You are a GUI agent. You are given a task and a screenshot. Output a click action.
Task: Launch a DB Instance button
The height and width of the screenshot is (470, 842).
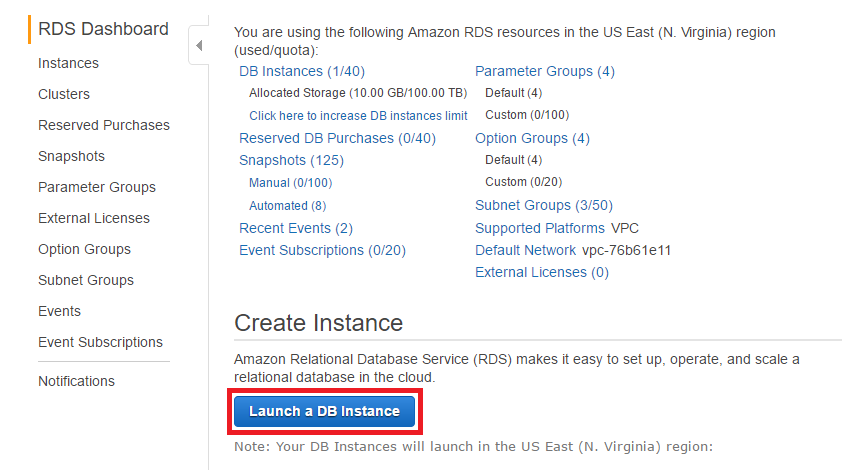(x=324, y=411)
